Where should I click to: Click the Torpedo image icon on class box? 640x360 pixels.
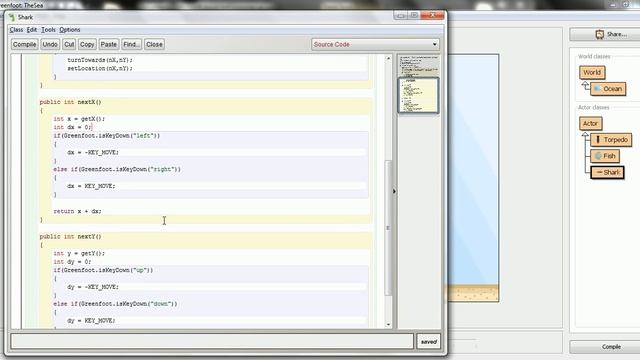pos(598,140)
